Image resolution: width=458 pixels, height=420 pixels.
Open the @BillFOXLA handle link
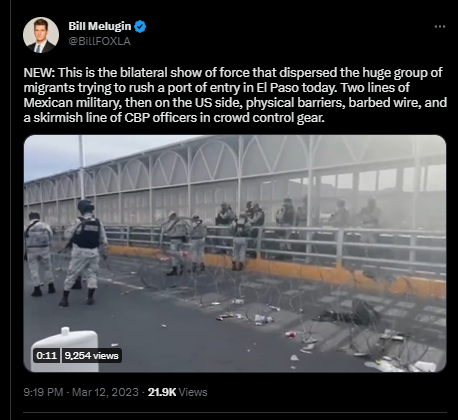click(x=99, y=41)
